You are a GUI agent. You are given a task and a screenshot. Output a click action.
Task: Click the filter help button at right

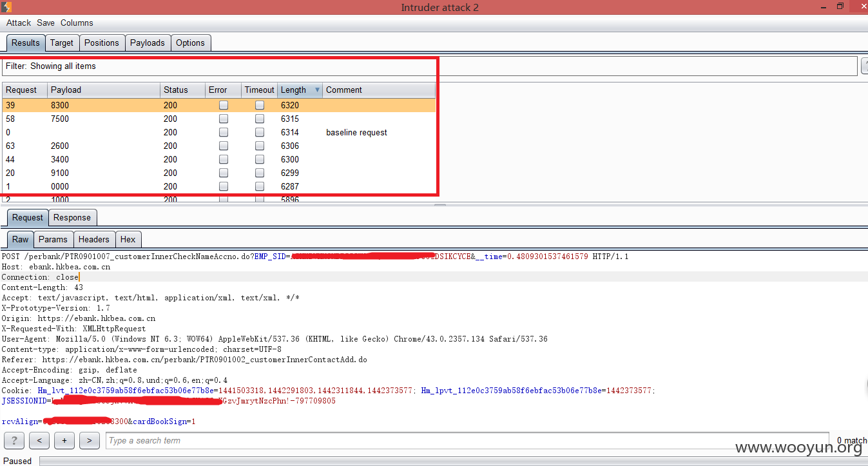tap(864, 66)
